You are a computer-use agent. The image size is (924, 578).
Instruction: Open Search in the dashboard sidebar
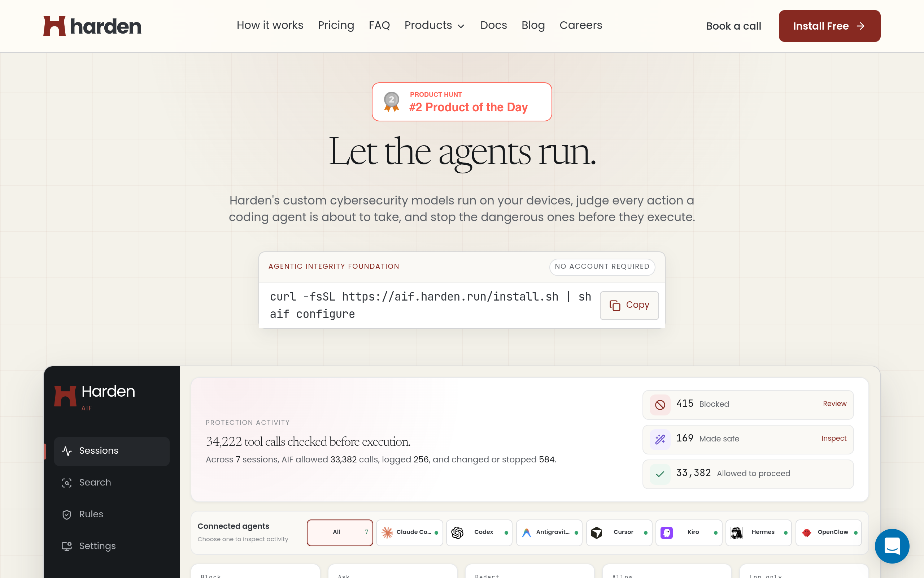tap(112, 483)
